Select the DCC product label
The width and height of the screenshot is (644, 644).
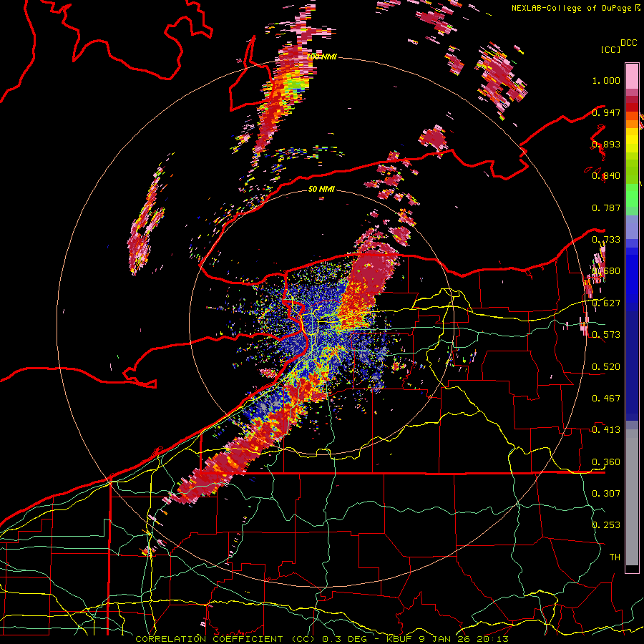[629, 43]
